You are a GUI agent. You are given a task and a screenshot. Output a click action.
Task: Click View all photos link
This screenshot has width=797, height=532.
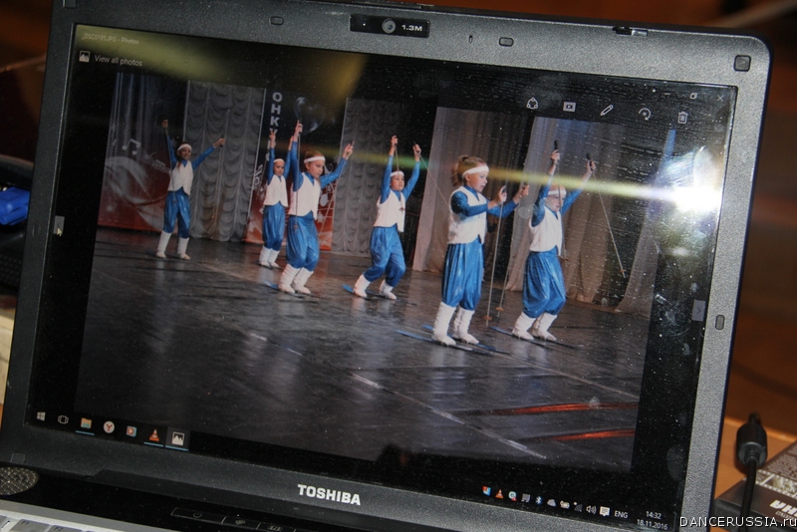pos(118,61)
